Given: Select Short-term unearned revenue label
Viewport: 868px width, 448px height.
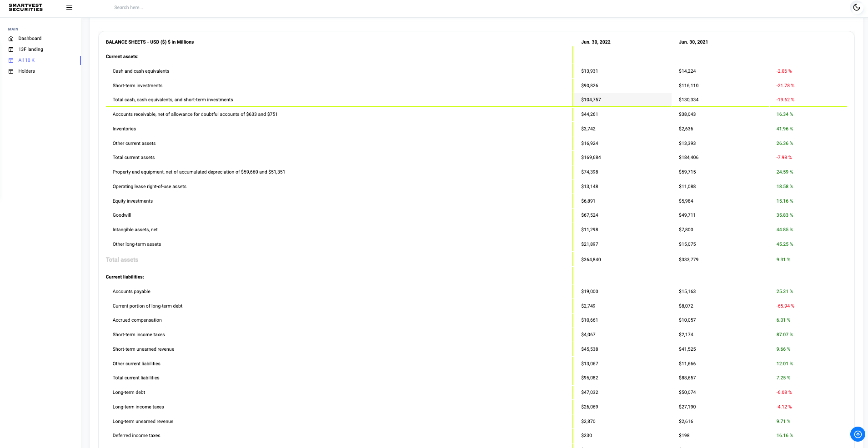Looking at the screenshot, I should 144,349.
